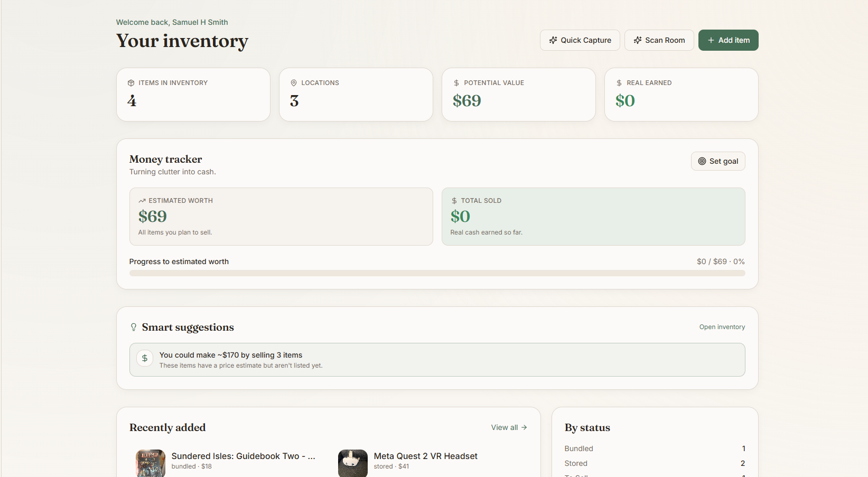868x477 pixels.
Task: Open inventory from Smart suggestions
Action: [x=722, y=327]
